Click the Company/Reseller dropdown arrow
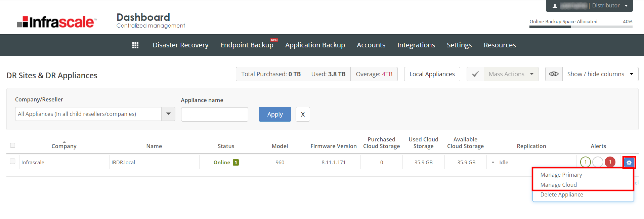Screen dimensions: 644x219 (x=168, y=114)
